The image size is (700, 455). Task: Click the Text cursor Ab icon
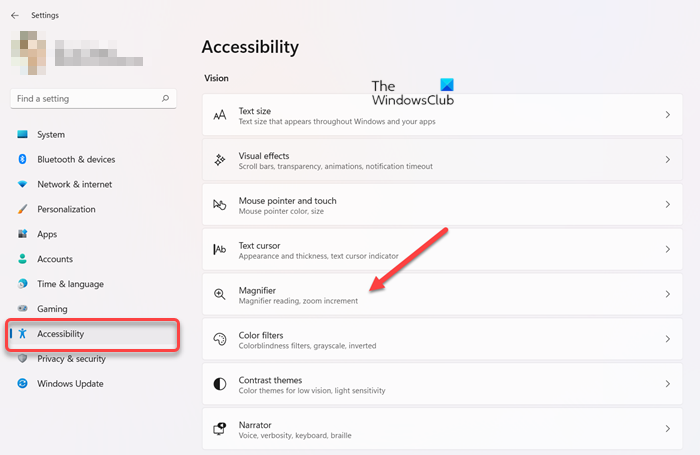pyautogui.click(x=220, y=250)
